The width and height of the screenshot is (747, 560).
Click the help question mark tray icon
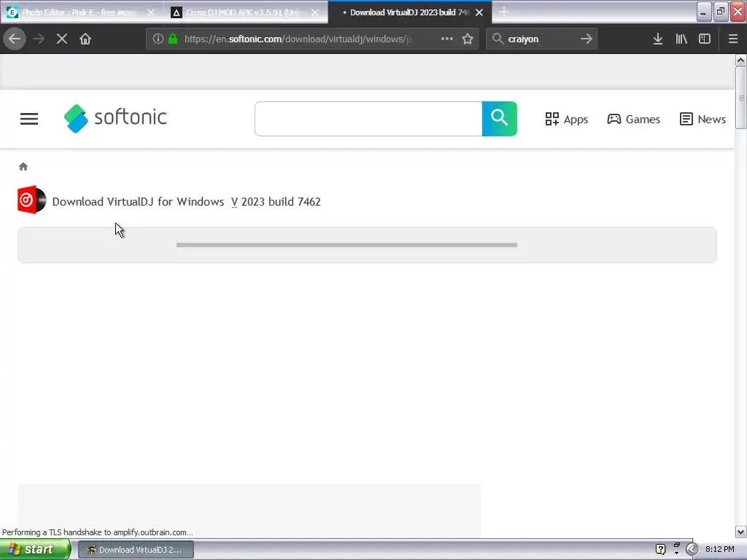point(660,549)
